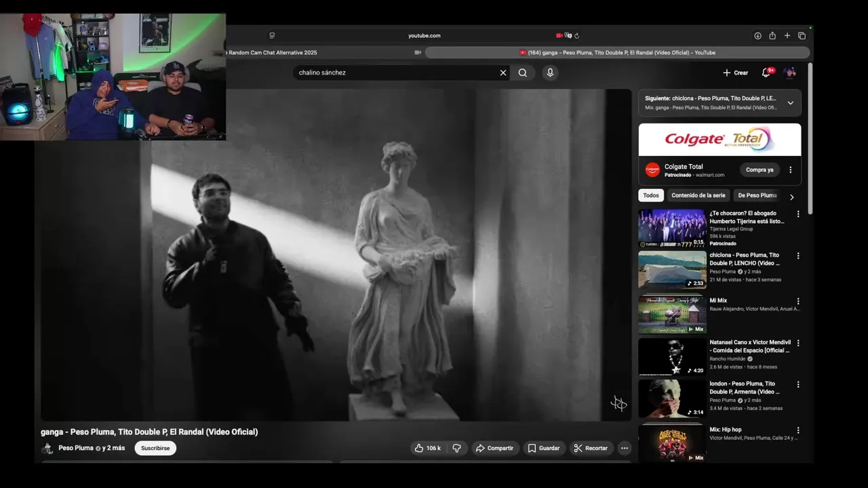Click the channel watermark in video corner
868x488 pixels.
coord(618,404)
